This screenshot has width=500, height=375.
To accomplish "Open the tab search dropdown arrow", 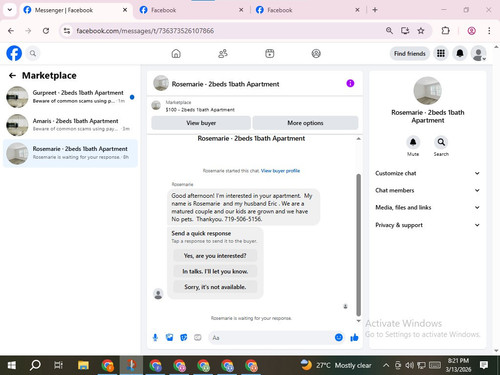I will 10,10.
